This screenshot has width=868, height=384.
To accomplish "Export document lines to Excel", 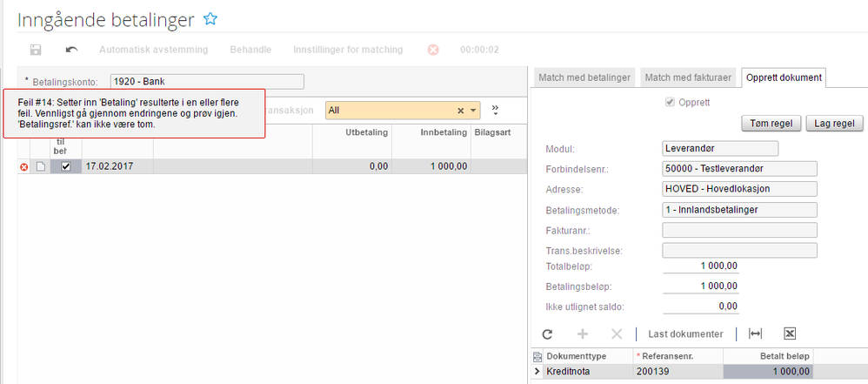I will pos(790,333).
